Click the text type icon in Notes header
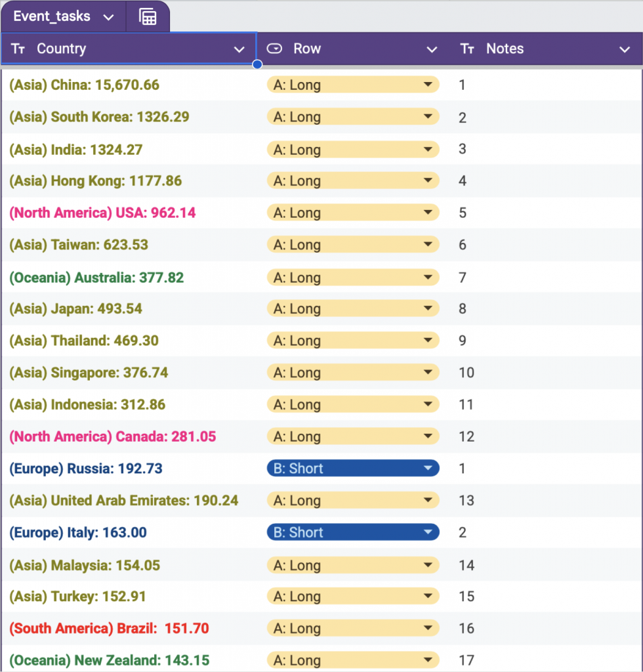The width and height of the screenshot is (643, 672). (467, 49)
